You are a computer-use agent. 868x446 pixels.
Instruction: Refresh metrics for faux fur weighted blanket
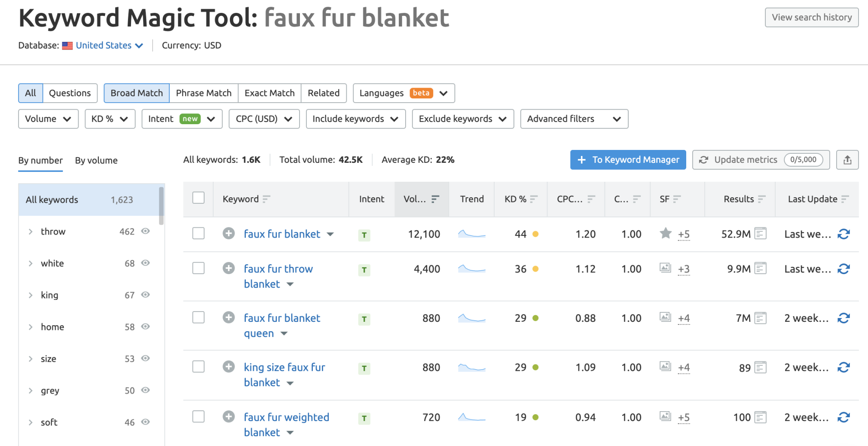[x=844, y=417]
